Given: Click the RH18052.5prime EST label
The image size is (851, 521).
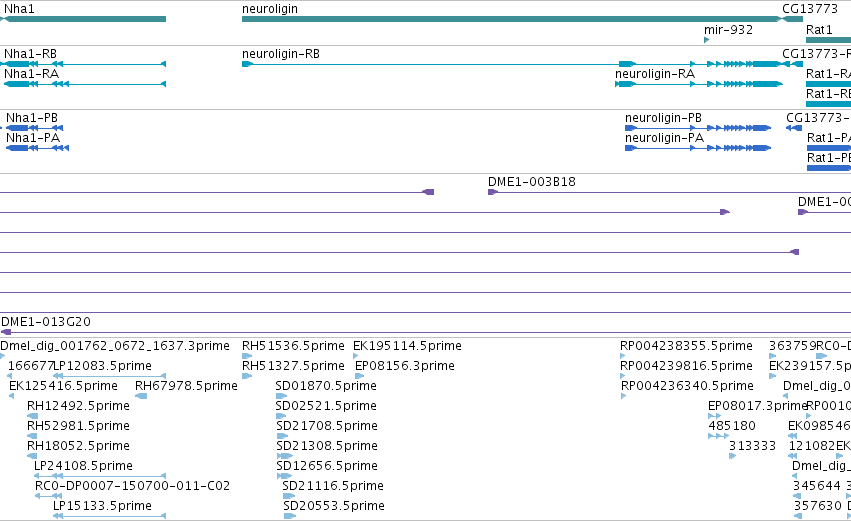Looking at the screenshot, I should [78, 446].
